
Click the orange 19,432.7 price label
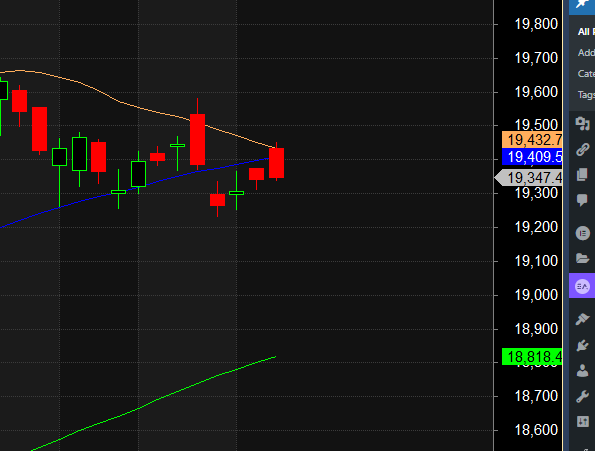[532, 140]
